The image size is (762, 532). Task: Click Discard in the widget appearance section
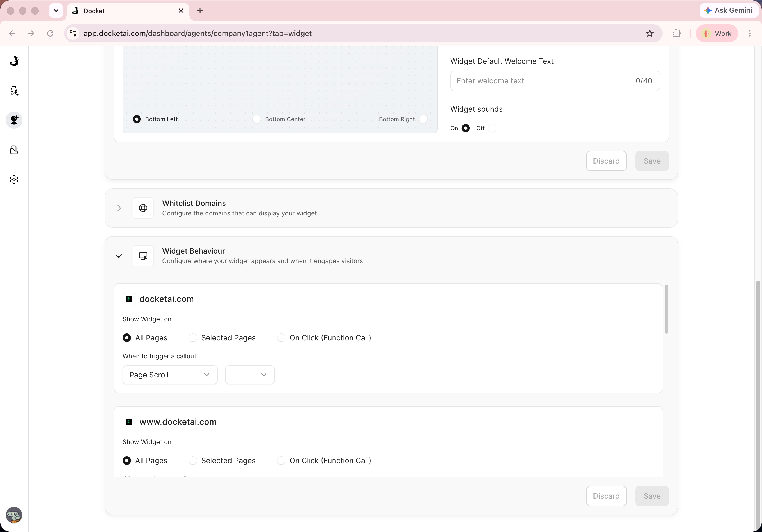click(606, 161)
